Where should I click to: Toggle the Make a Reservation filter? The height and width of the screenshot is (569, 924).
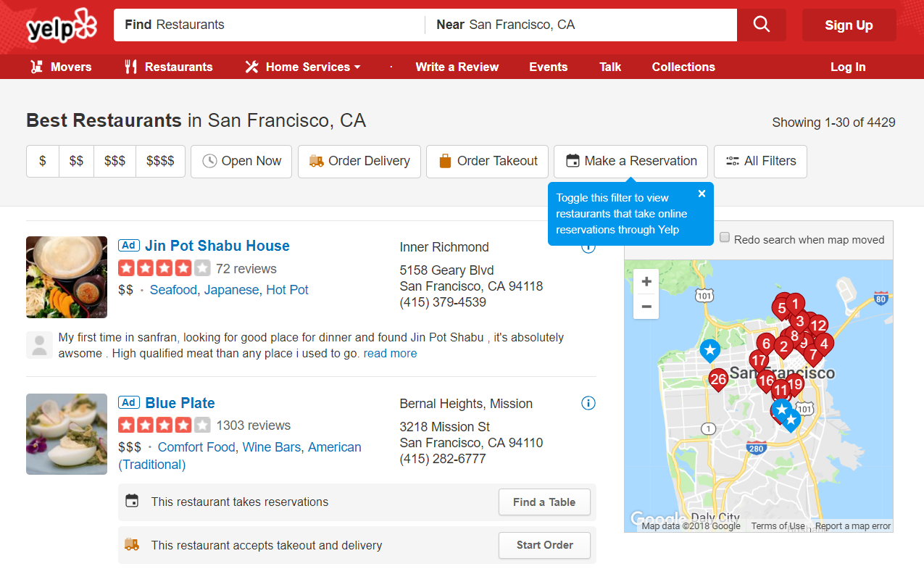[x=631, y=161]
